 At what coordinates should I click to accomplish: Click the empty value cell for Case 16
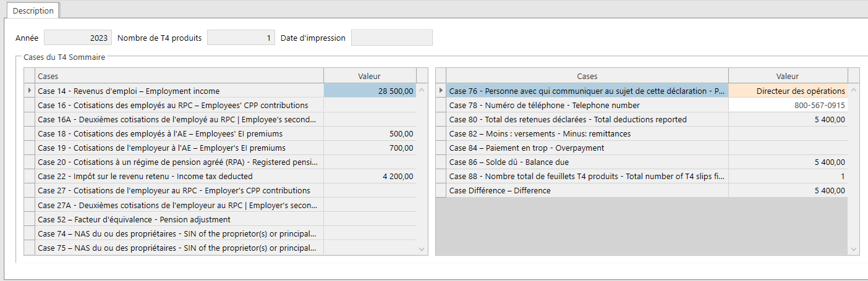pos(370,105)
